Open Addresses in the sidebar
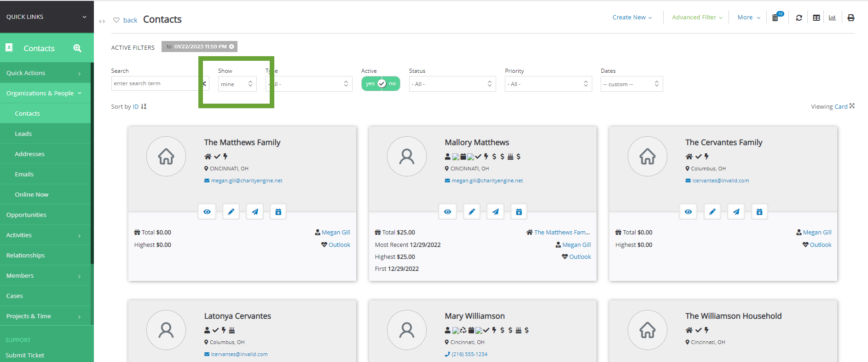The image size is (868, 362). point(45,154)
